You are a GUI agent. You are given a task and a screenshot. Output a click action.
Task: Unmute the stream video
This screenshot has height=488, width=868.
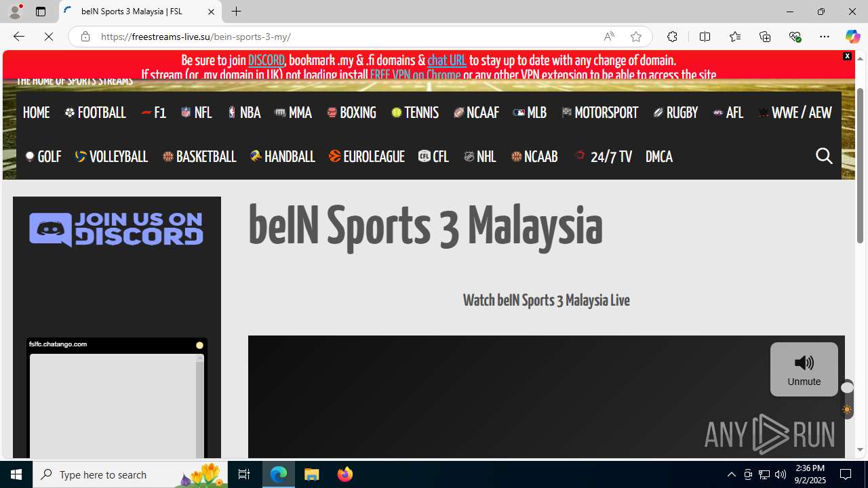tap(804, 369)
